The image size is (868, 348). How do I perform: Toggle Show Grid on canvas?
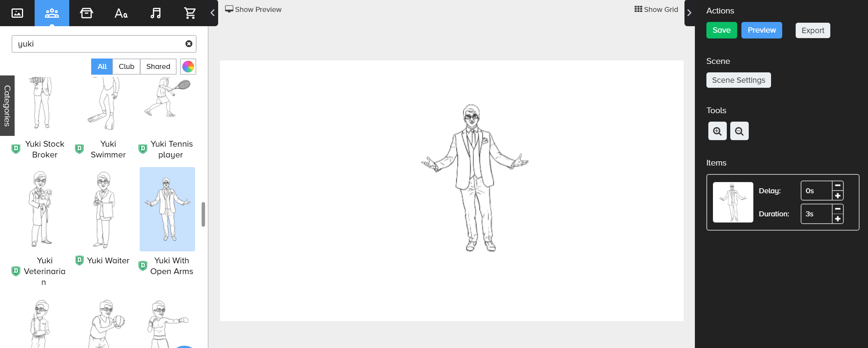(656, 9)
